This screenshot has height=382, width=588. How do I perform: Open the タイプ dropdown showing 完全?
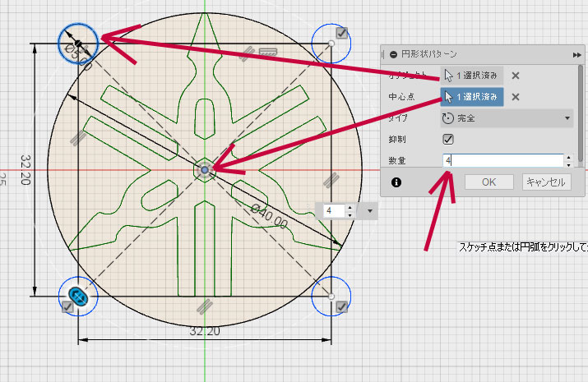pyautogui.click(x=507, y=118)
